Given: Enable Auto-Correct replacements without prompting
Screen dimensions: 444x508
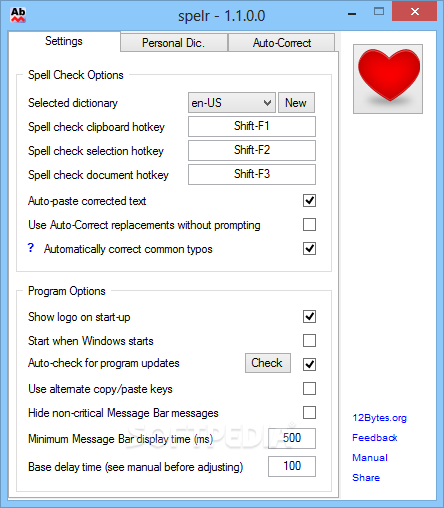Looking at the screenshot, I should 309,225.
